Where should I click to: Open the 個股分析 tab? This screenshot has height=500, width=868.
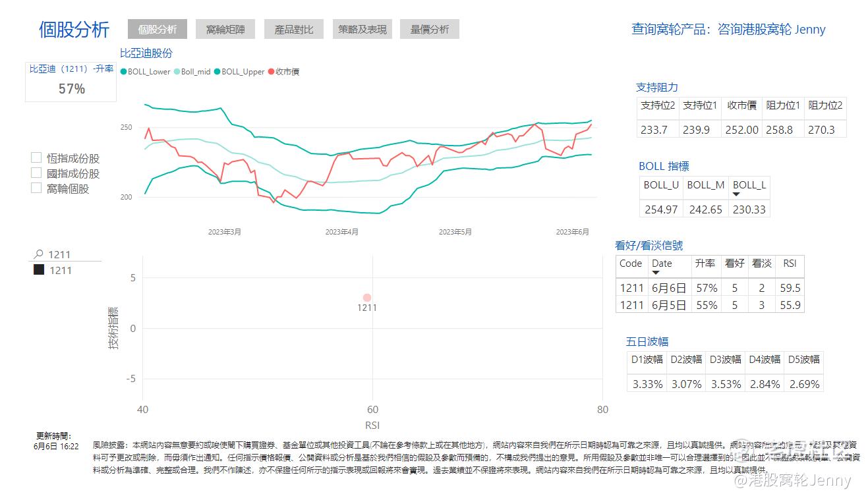[158, 29]
